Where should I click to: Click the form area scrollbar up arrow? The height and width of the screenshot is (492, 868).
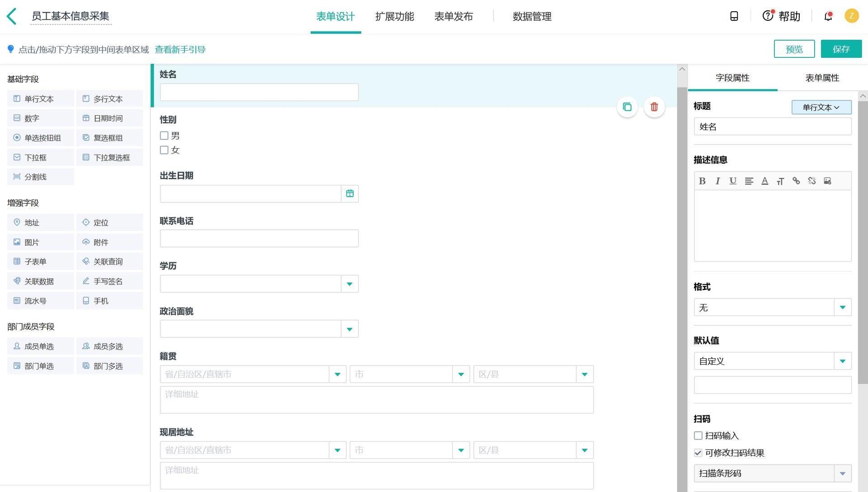pos(682,69)
